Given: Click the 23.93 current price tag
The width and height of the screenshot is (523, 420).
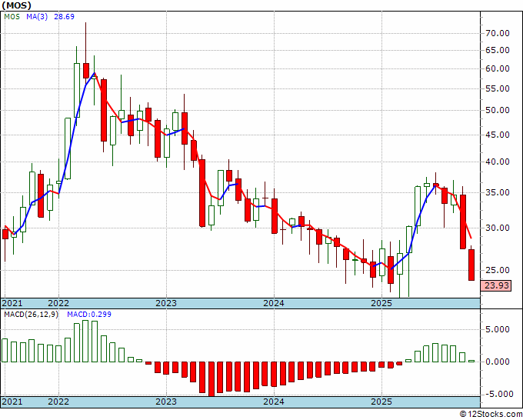Looking at the screenshot, I should [496, 285].
